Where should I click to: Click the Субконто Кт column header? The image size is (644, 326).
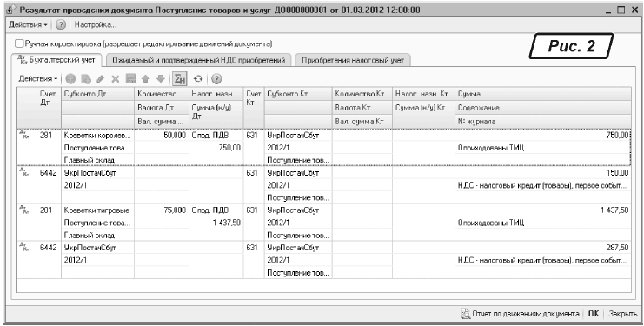point(298,94)
